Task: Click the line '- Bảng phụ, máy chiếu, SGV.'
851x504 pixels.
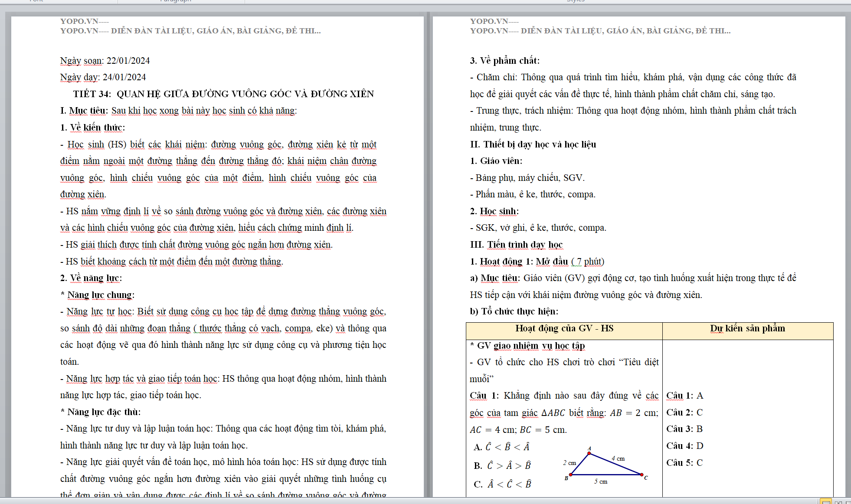Action: (527, 178)
